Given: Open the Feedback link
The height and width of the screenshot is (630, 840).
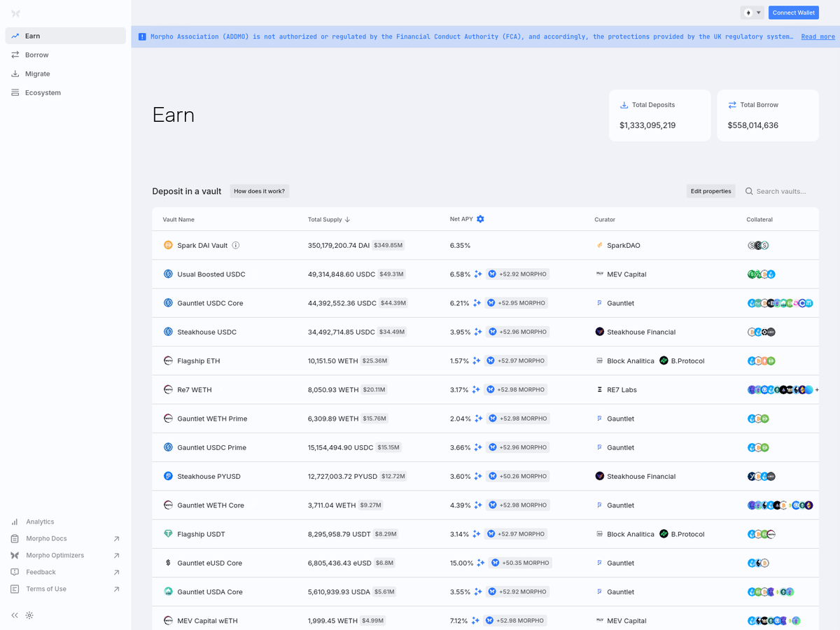Looking at the screenshot, I should (66, 572).
